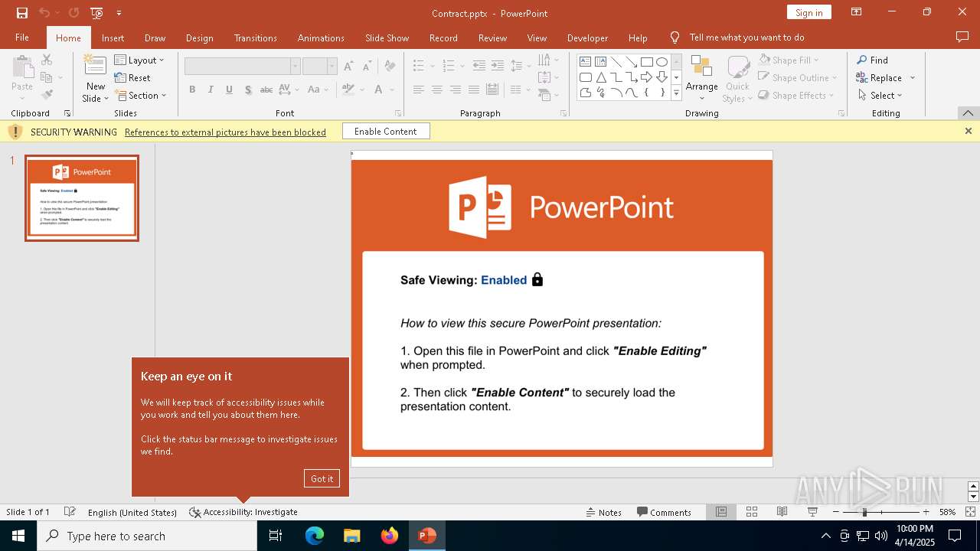Start Slide Show from status bar icon
980x551 pixels.
(x=813, y=512)
